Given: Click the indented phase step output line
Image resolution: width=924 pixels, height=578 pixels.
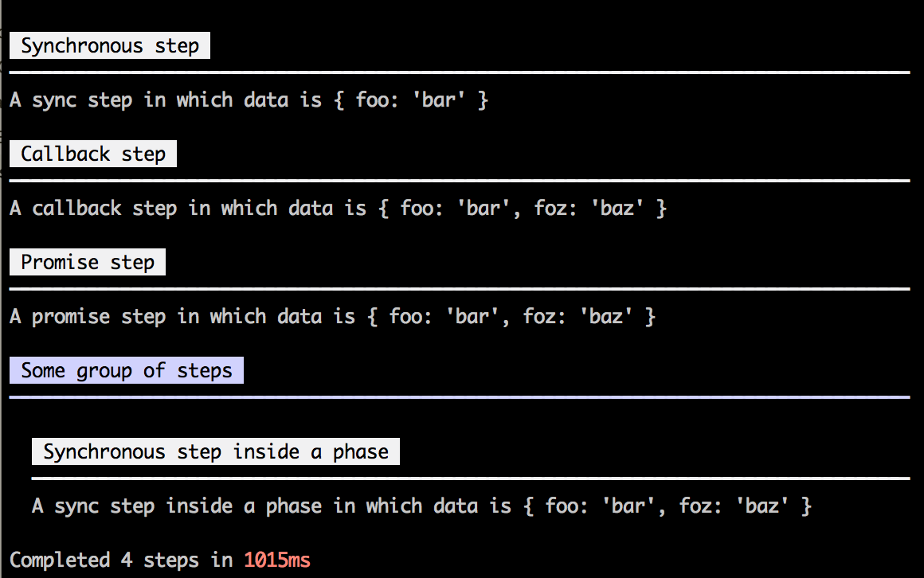Looking at the screenshot, I should (x=421, y=506).
